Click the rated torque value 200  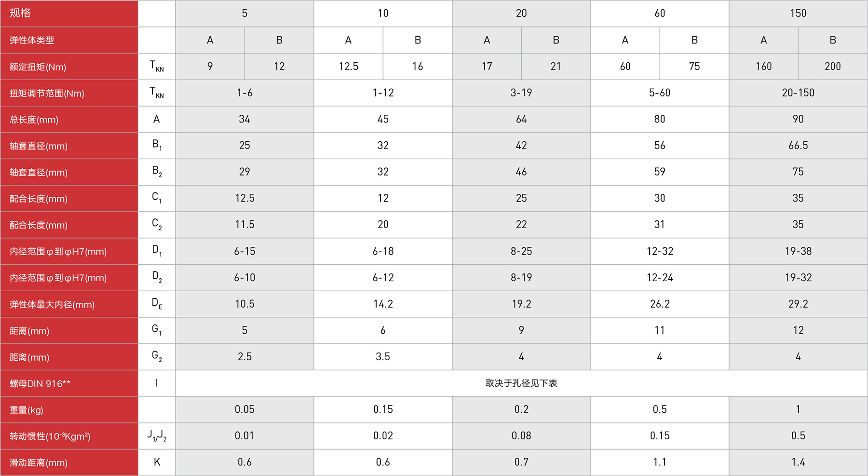click(833, 66)
